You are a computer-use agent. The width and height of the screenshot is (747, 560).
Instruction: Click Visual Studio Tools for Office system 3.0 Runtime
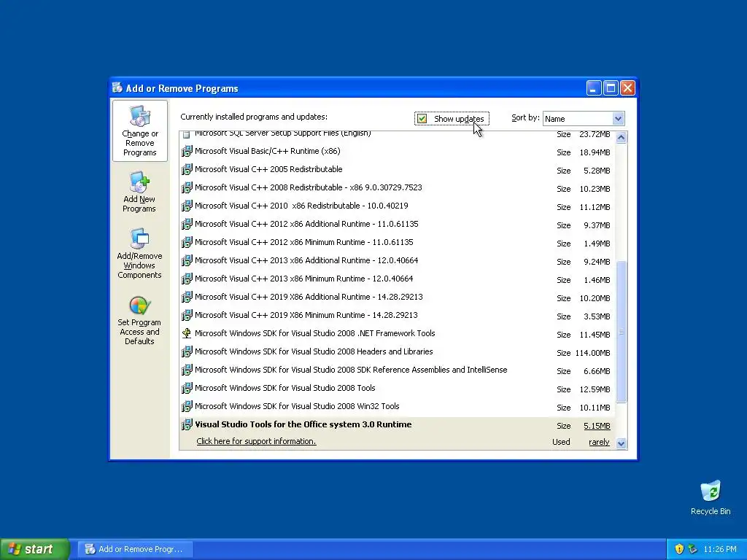(x=303, y=425)
